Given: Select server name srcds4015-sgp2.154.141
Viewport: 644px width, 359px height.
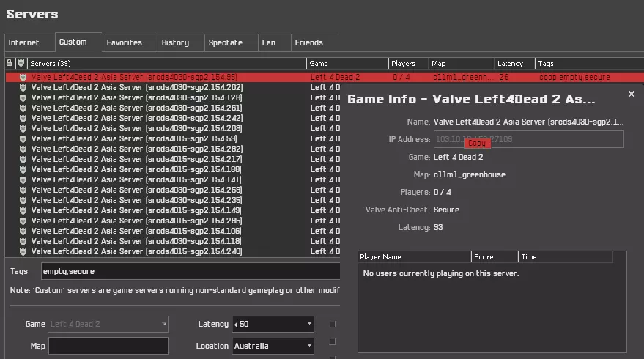Looking at the screenshot, I should (136, 180).
